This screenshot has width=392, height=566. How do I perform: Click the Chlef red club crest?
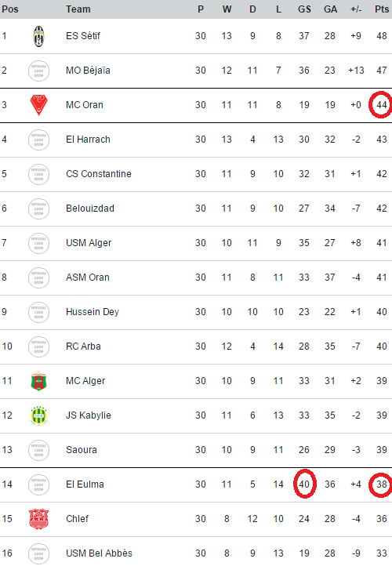[38, 519]
